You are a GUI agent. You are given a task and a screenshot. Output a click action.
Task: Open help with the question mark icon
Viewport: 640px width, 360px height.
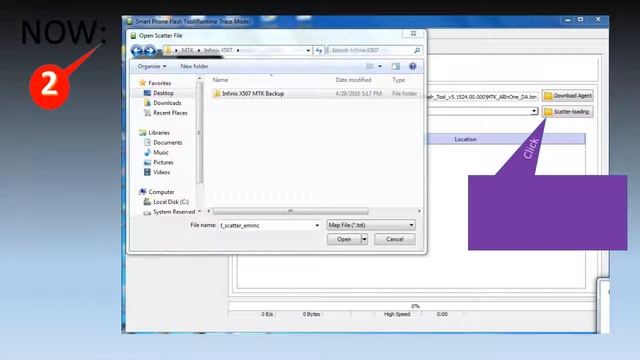(413, 66)
